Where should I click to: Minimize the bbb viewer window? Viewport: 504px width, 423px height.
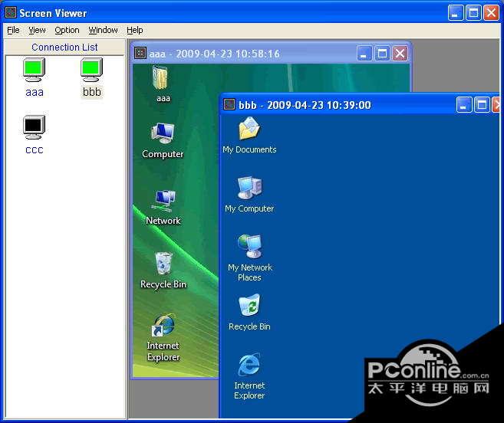[x=464, y=105]
